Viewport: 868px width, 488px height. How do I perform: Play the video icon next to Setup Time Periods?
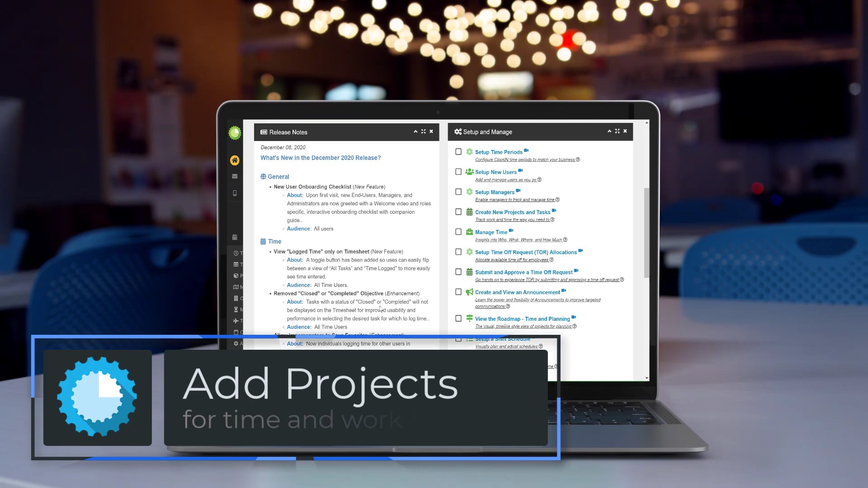tap(526, 151)
